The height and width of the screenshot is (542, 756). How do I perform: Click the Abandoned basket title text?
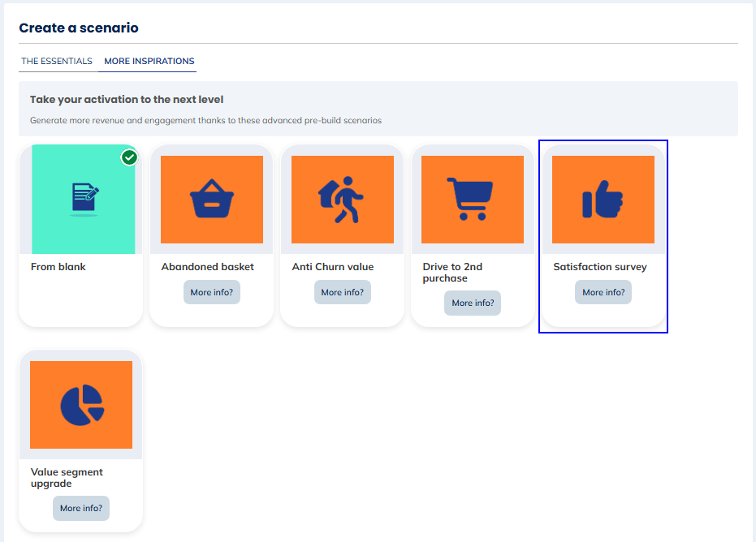(x=208, y=267)
